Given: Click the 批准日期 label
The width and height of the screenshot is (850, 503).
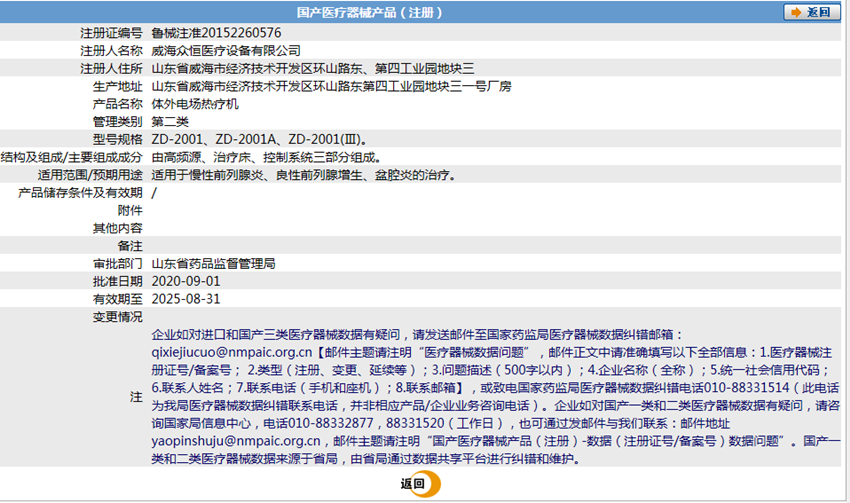Looking at the screenshot, I should point(118,281).
